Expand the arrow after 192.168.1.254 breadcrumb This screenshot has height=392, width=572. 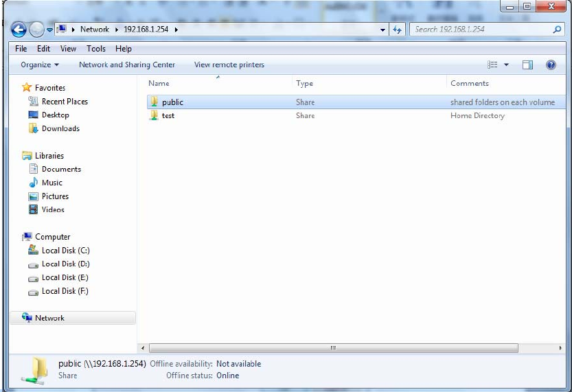click(176, 30)
